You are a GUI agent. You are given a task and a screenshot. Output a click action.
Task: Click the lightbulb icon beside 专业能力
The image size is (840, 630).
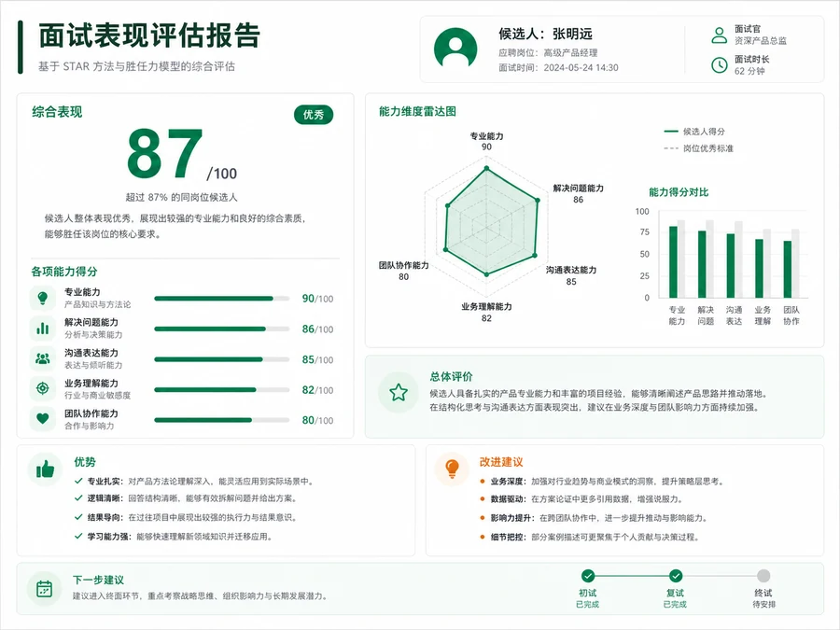point(43,298)
